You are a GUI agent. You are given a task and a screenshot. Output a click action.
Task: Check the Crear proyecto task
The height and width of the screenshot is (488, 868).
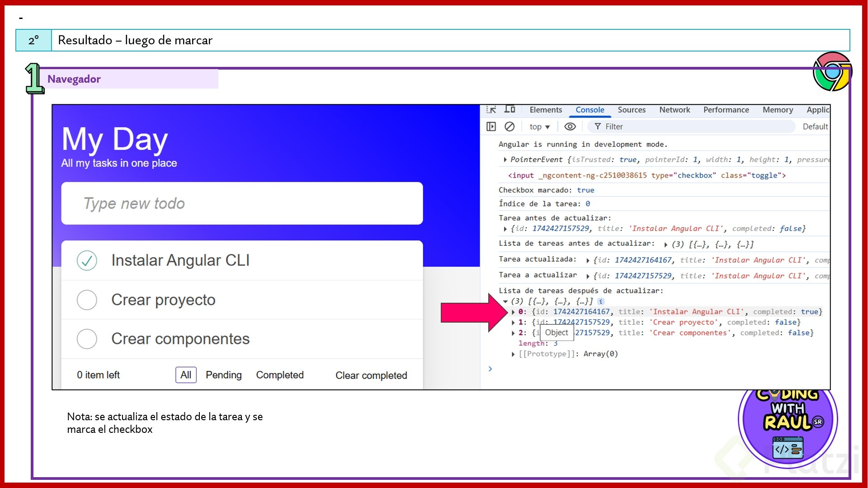click(x=87, y=300)
